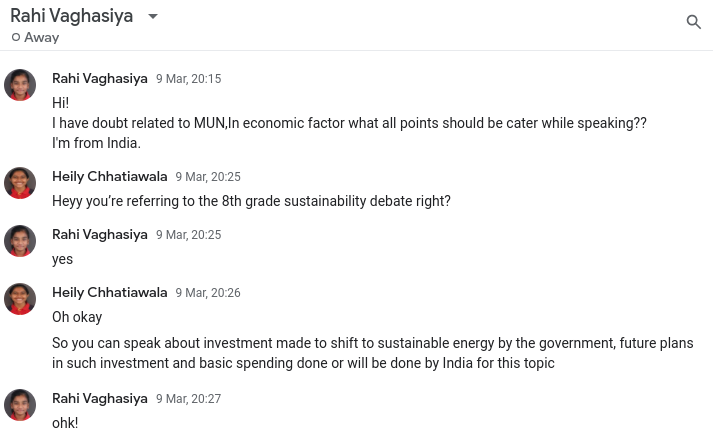
Task: Click the 'ohk!' message text
Action: coord(65,423)
